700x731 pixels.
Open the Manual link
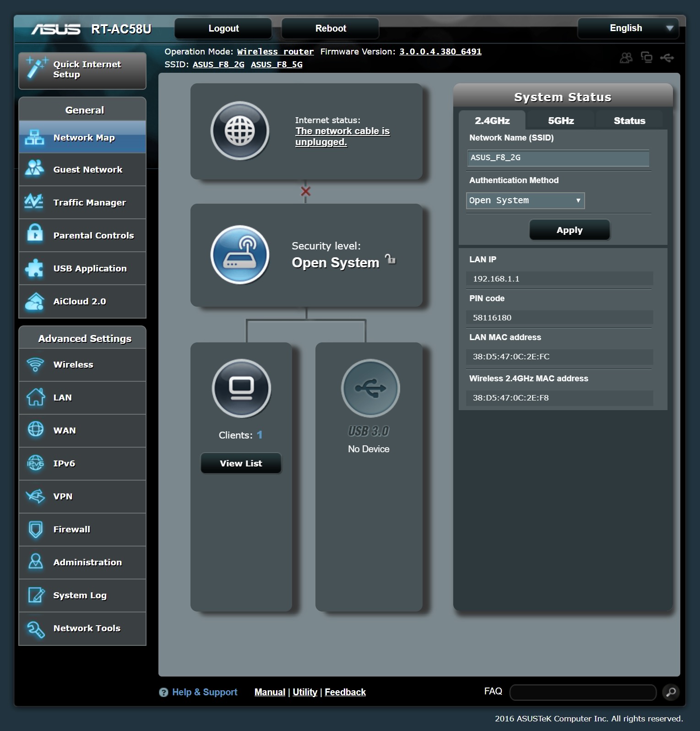[270, 692]
